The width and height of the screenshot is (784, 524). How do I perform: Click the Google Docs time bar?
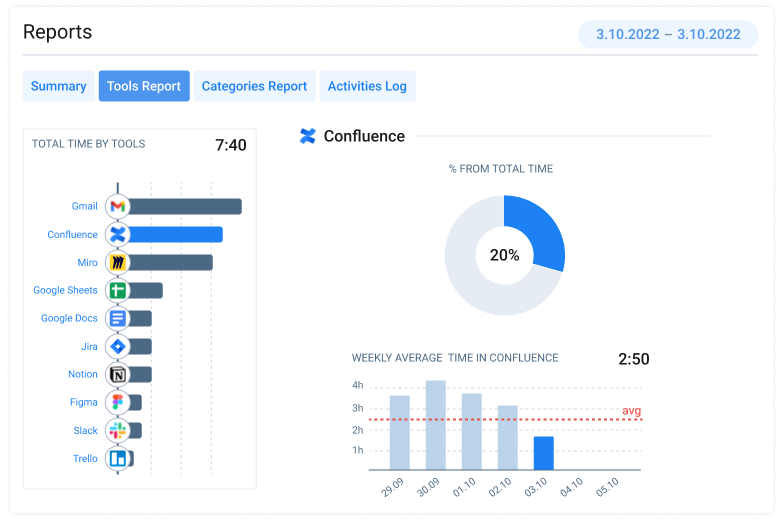pyautogui.click(x=140, y=318)
